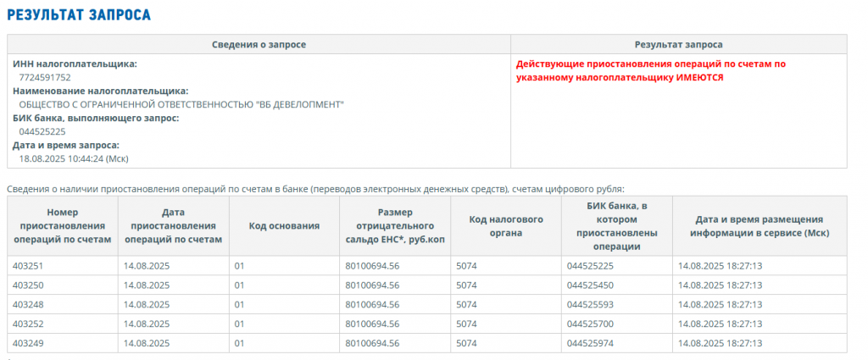The width and height of the screenshot is (868, 360).
Task: Select the Сведения о запросе header cell
Action: tap(259, 45)
